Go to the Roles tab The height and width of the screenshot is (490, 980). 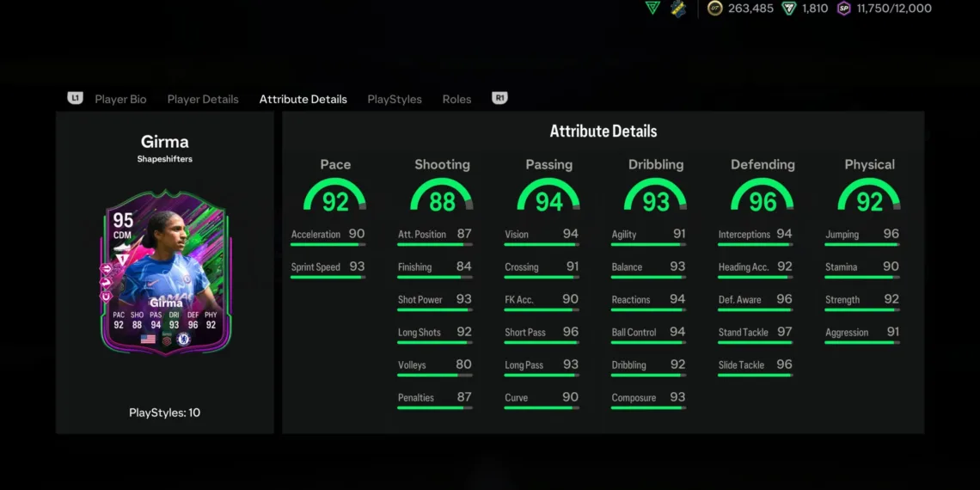coord(456,99)
